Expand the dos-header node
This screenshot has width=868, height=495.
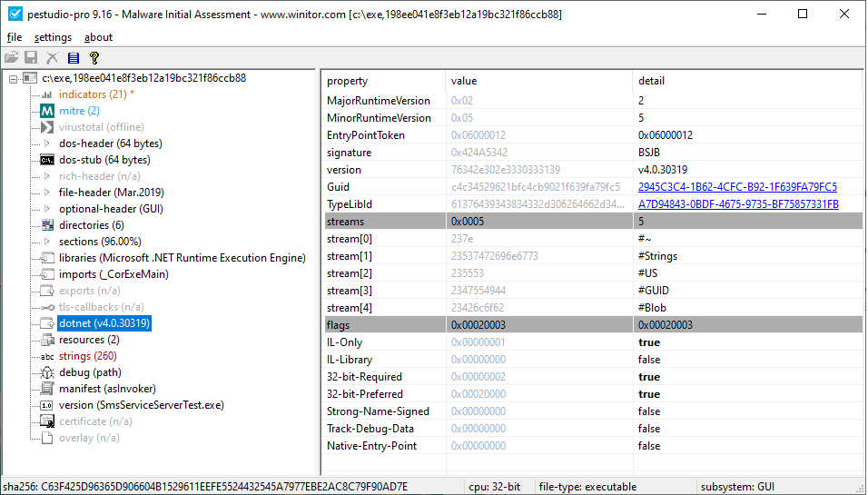(47, 144)
